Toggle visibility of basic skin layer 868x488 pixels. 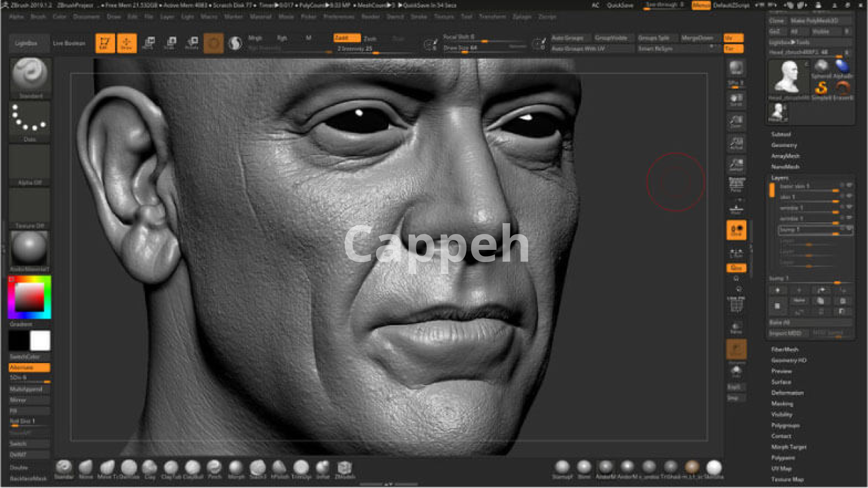[849, 185]
